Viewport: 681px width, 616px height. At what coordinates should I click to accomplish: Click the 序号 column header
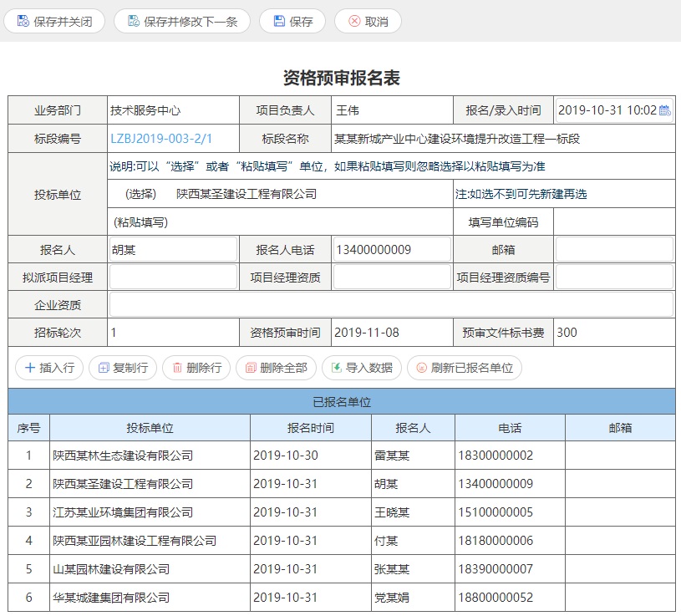pyautogui.click(x=28, y=428)
